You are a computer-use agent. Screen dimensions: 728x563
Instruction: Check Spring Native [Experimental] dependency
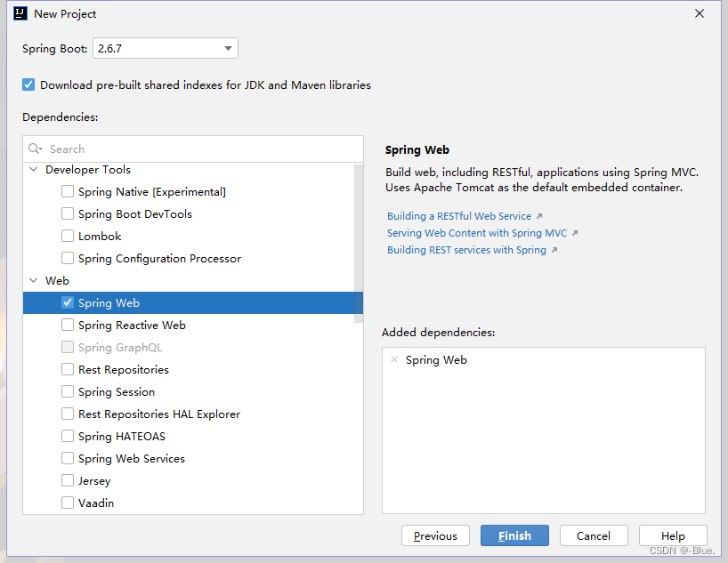(x=68, y=191)
